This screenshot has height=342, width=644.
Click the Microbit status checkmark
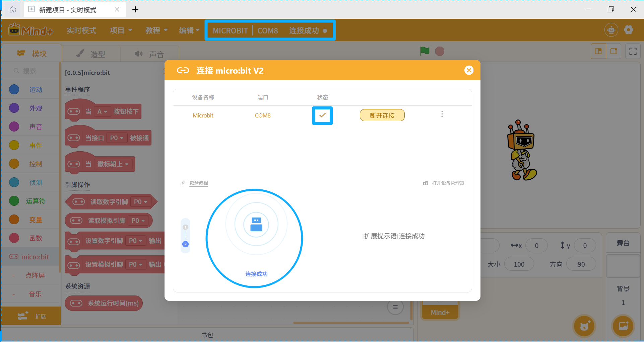click(x=322, y=115)
